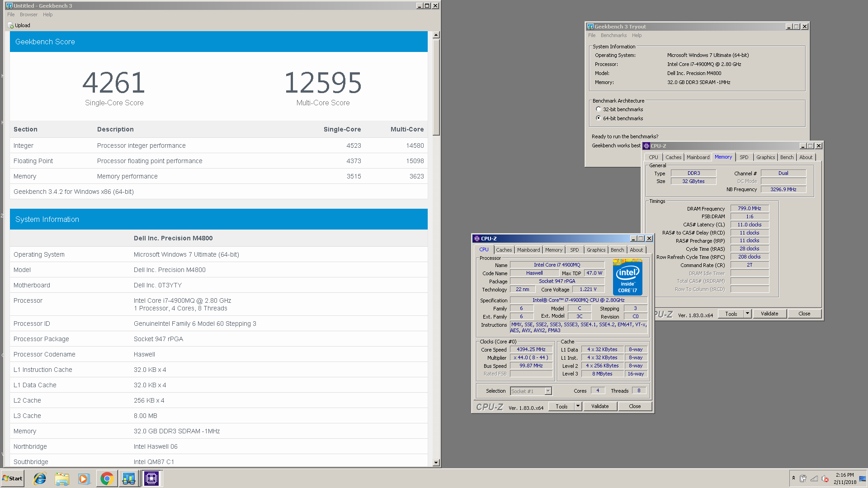Switch to CPU-Z taskbar button
The image size is (868, 488).
point(151,479)
